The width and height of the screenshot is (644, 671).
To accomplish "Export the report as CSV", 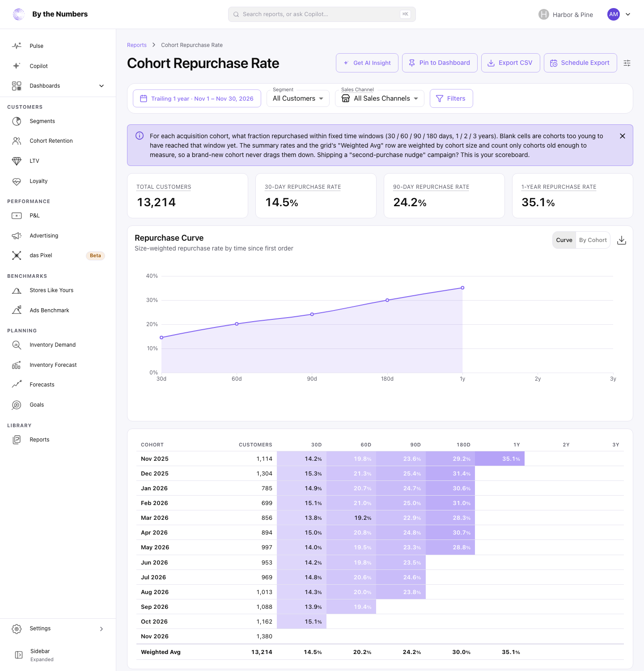I will click(511, 63).
